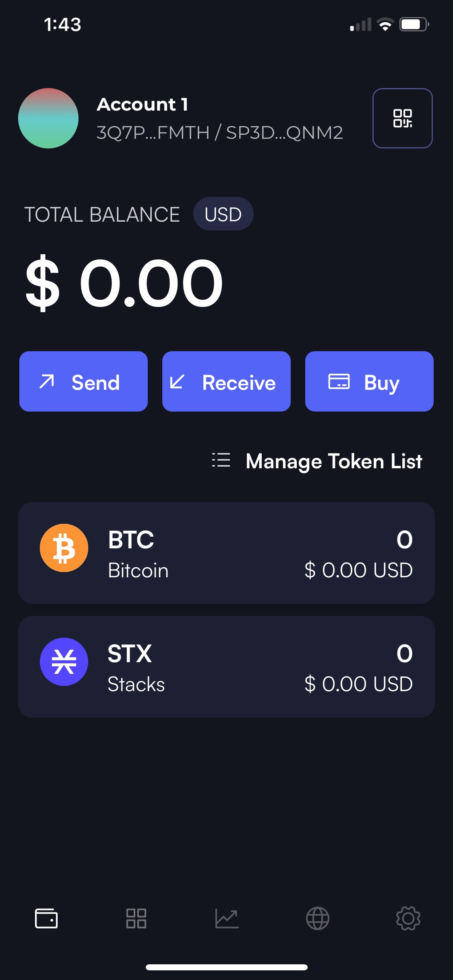This screenshot has height=980, width=453.
Task: Tap the Buy button
Action: pyautogui.click(x=369, y=381)
